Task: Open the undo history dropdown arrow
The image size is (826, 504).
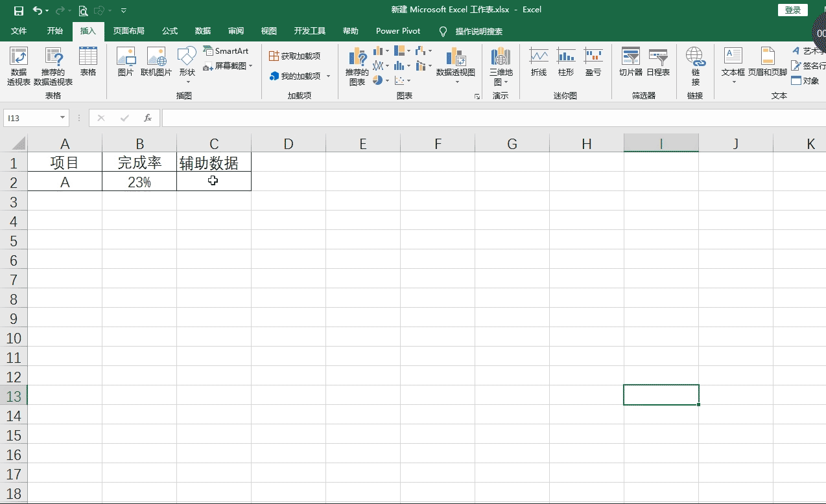Action: [x=48, y=10]
